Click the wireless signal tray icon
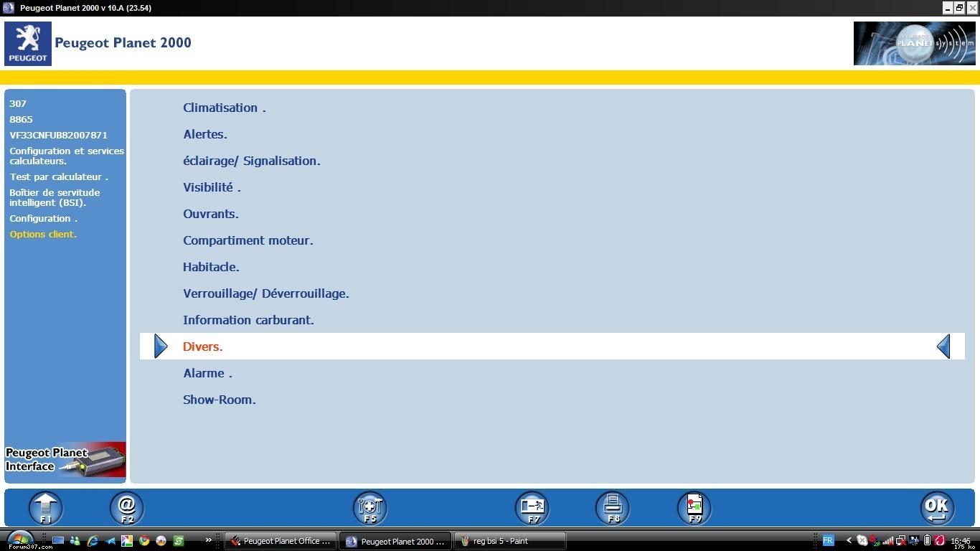Screen dimensions: 980x551 888,541
